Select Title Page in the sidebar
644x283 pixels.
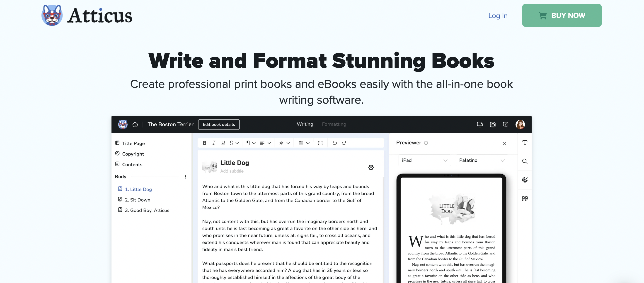133,143
